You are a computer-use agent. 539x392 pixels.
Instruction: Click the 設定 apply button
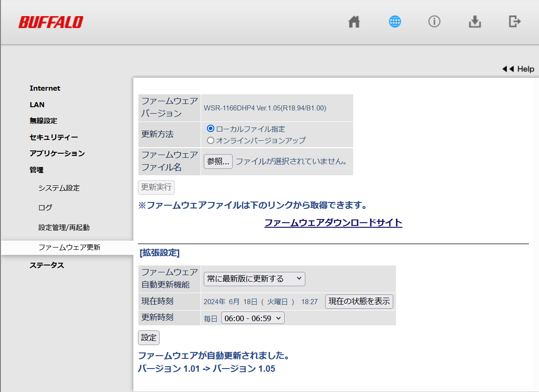pyautogui.click(x=149, y=338)
